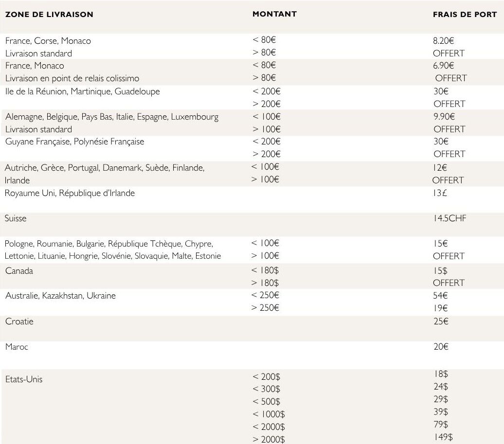Click Royaume Uni, République d'Irlande zone
The image size is (504, 444).
pyautogui.click(x=70, y=193)
